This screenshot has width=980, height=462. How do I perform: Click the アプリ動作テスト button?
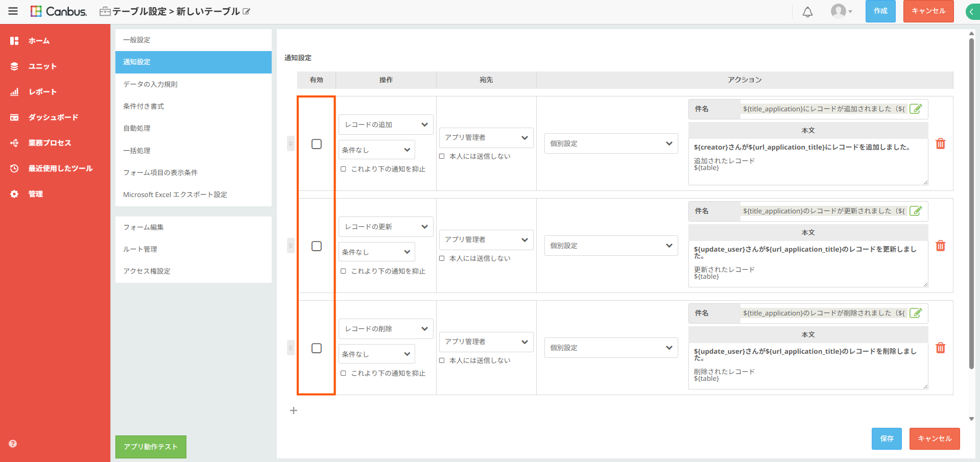[151, 447]
